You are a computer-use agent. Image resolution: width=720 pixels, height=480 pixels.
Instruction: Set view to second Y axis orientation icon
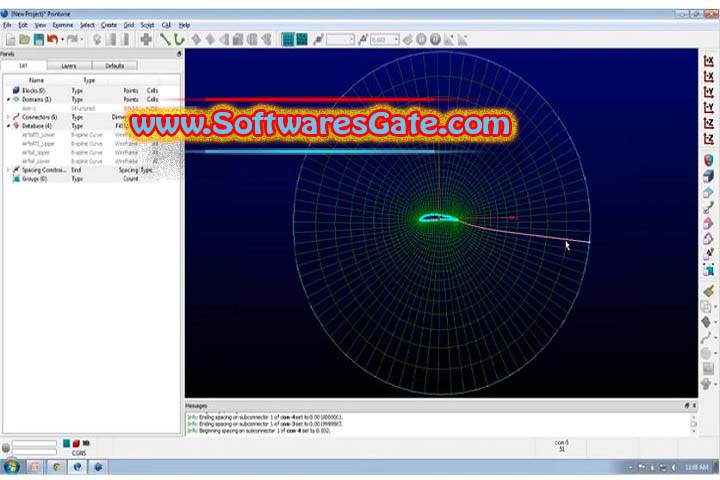coord(709,107)
